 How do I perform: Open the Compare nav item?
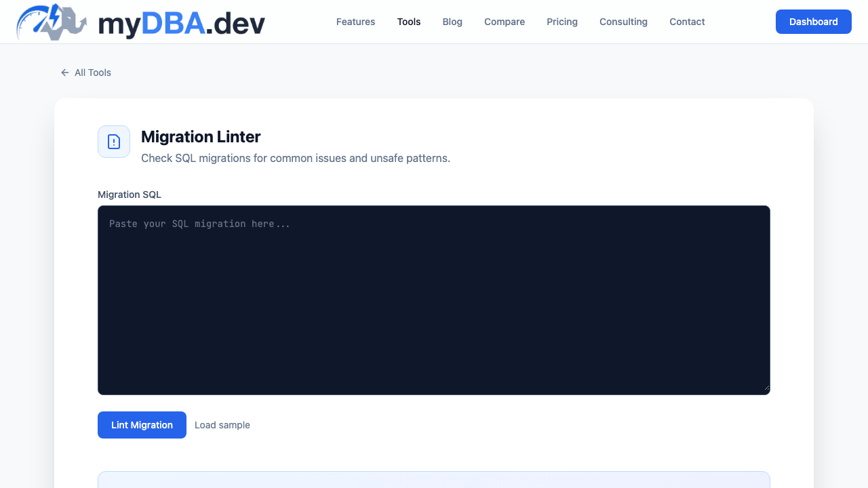505,22
